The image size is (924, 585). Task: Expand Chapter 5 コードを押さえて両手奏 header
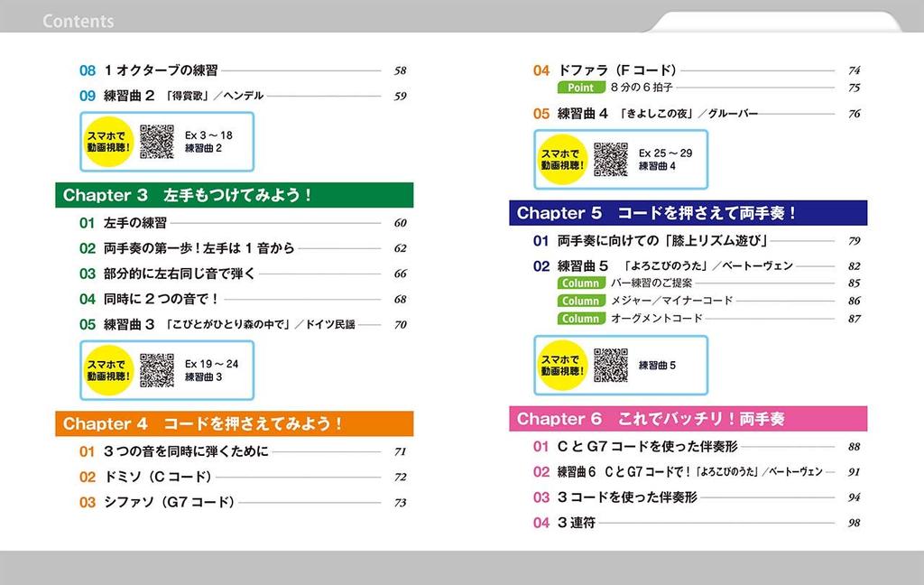pyautogui.click(x=688, y=214)
